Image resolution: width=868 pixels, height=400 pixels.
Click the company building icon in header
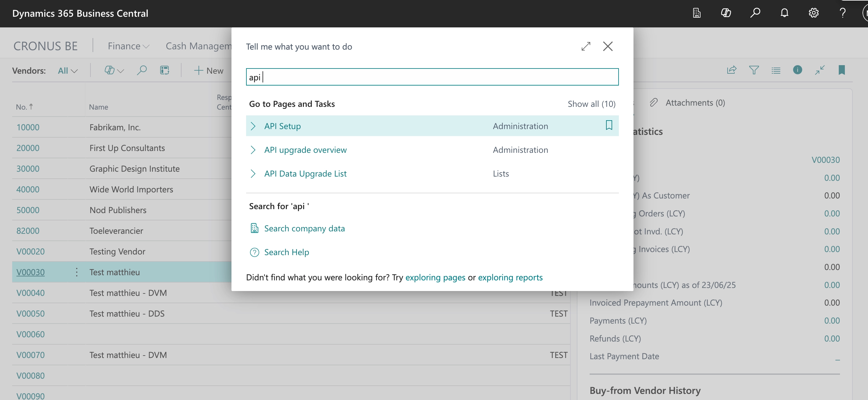(x=697, y=13)
